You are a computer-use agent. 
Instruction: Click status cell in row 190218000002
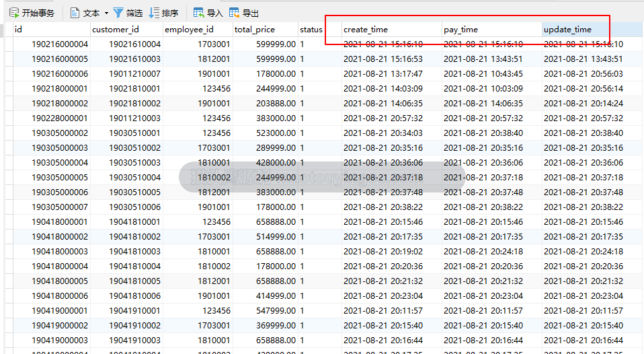click(320, 104)
